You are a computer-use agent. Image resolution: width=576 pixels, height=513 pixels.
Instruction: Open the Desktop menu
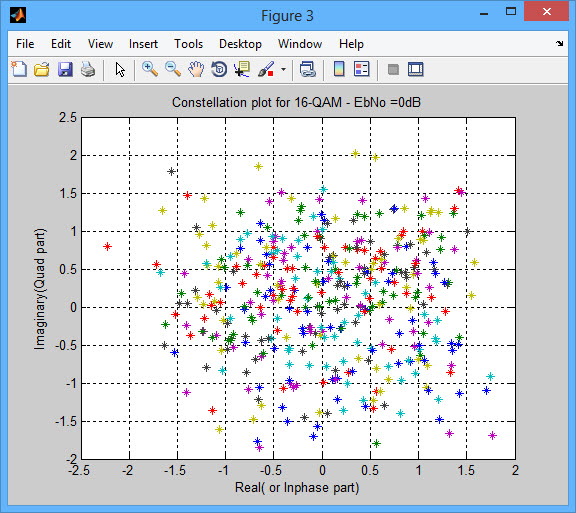tap(240, 44)
